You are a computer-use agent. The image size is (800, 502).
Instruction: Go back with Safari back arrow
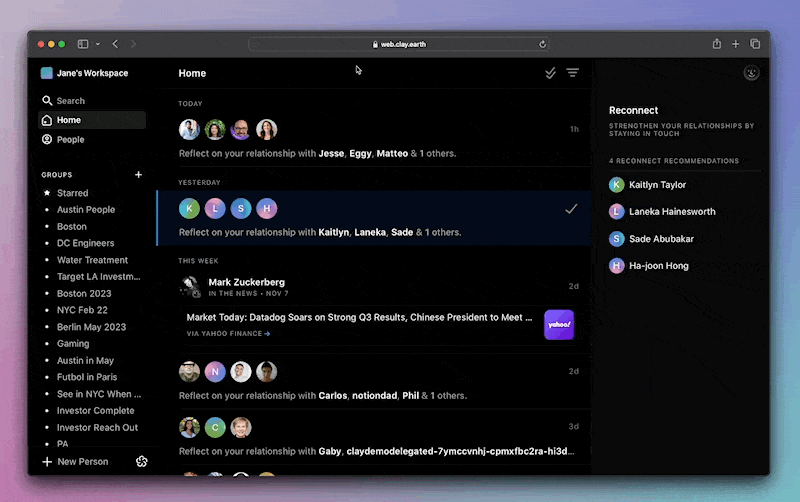[x=115, y=44]
